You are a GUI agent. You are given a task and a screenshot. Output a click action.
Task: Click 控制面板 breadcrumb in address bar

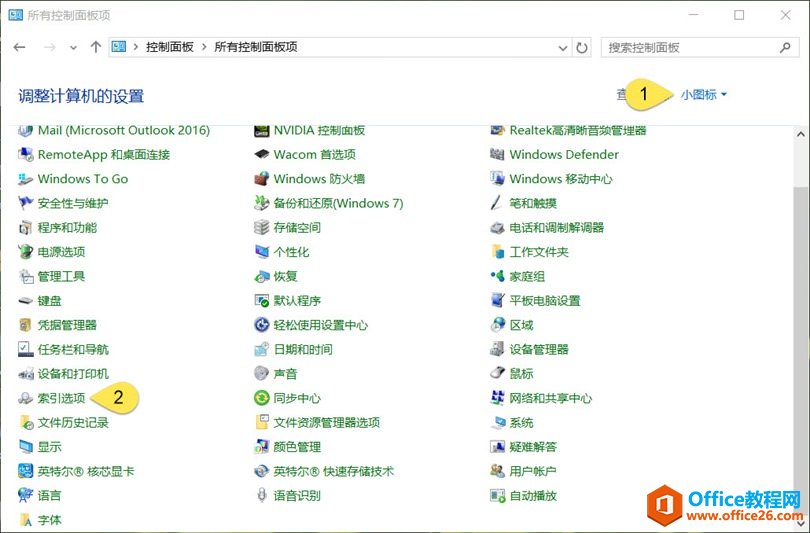169,48
